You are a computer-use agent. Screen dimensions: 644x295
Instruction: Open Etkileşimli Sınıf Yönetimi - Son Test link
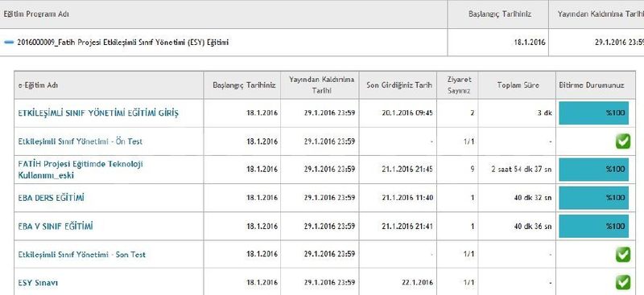click(x=82, y=254)
